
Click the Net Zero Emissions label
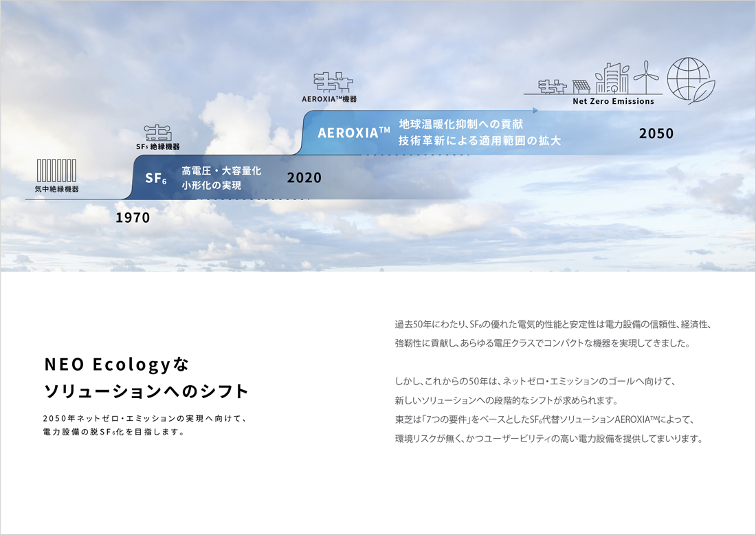coord(613,101)
